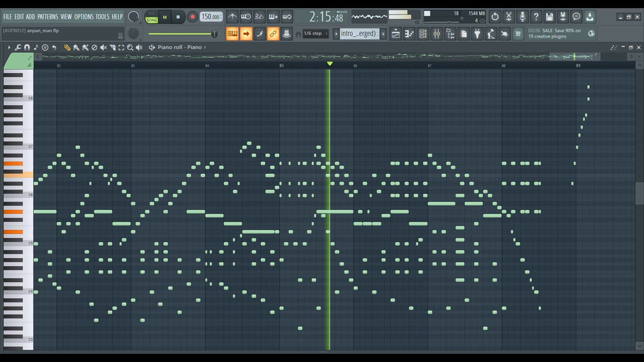The width and height of the screenshot is (644, 362).
Task: Select the Paint brush tool
Action: 76,48
